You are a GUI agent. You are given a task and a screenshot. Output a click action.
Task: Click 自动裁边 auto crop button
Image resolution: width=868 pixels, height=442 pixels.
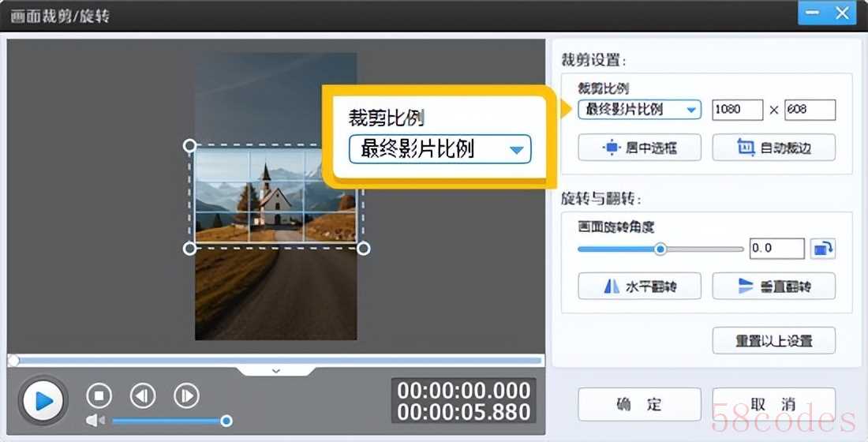[x=773, y=148]
